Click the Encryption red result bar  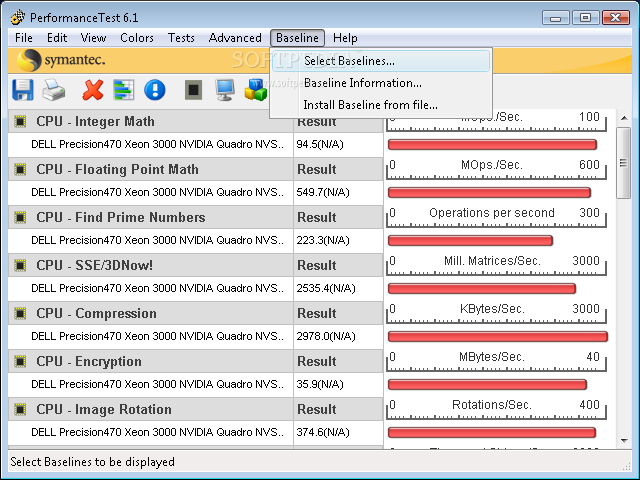tap(487, 384)
